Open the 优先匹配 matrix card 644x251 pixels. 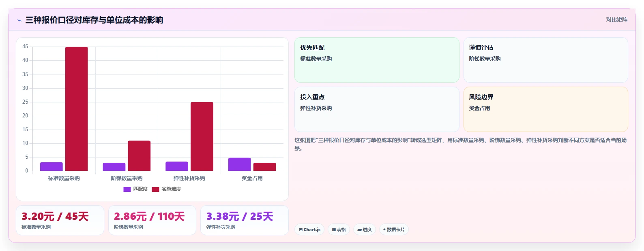(x=377, y=60)
